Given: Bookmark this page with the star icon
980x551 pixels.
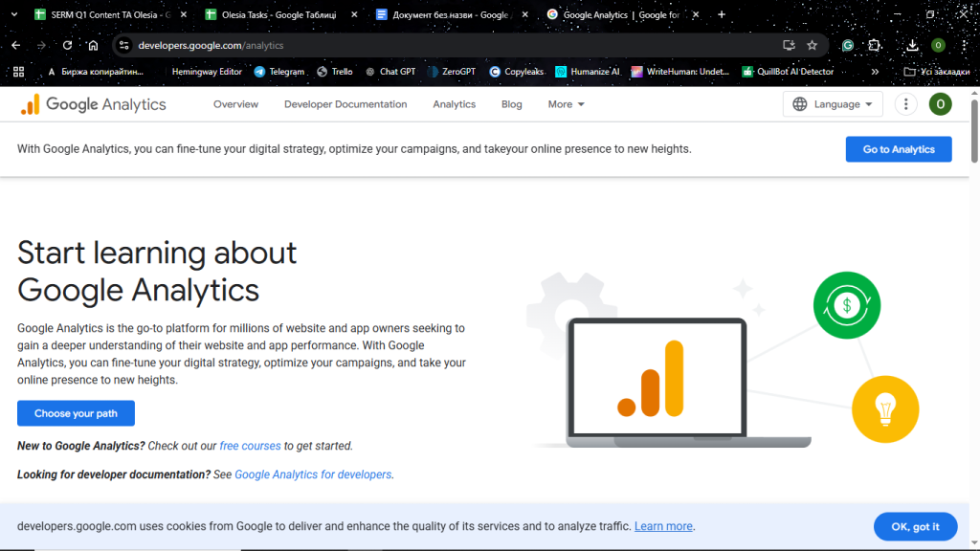Looking at the screenshot, I should point(812,45).
